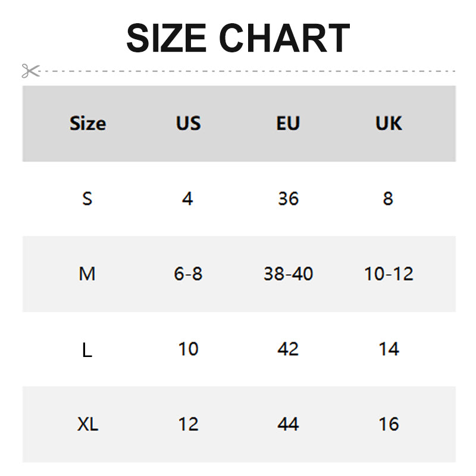Click US value 4 for size S
Viewport: 476px width, 476px height.
coord(188,199)
